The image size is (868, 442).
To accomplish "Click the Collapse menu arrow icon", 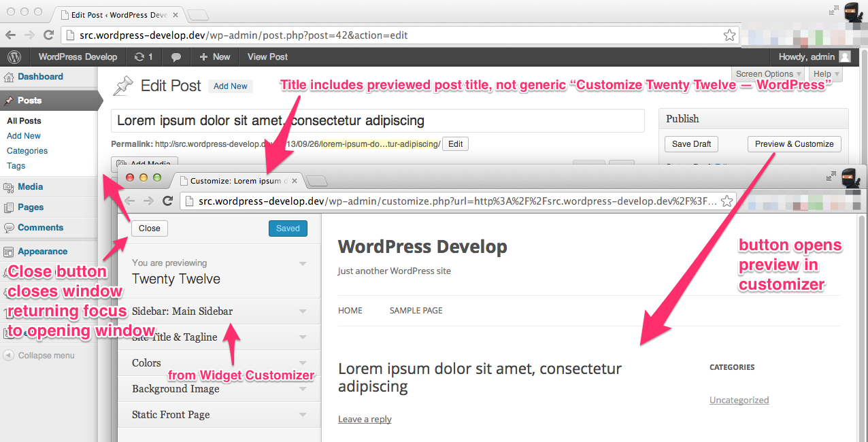I will [x=8, y=356].
